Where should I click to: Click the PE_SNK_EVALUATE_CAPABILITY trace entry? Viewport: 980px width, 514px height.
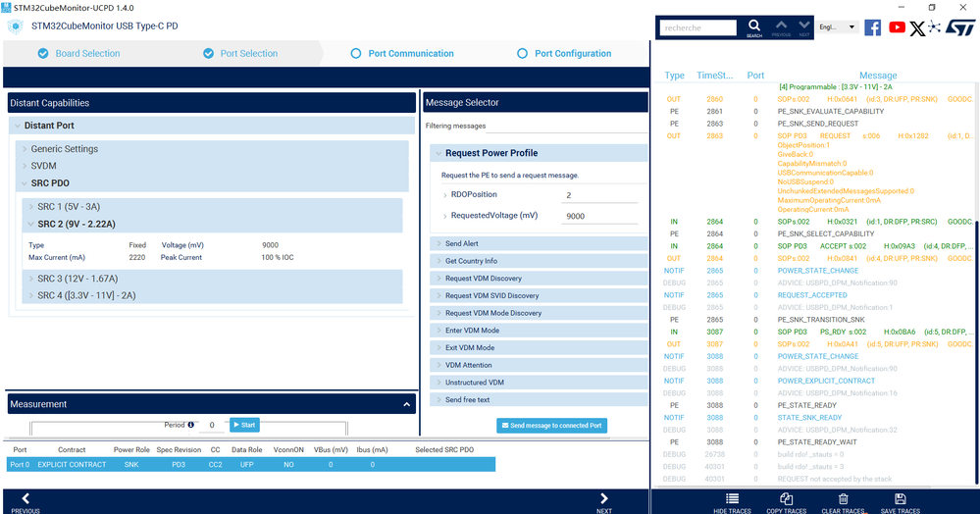(x=831, y=111)
